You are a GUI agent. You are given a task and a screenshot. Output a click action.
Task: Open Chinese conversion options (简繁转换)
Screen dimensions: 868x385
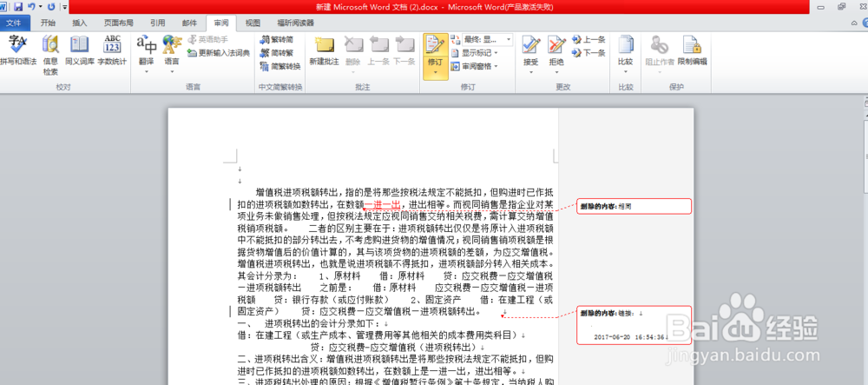[280, 66]
